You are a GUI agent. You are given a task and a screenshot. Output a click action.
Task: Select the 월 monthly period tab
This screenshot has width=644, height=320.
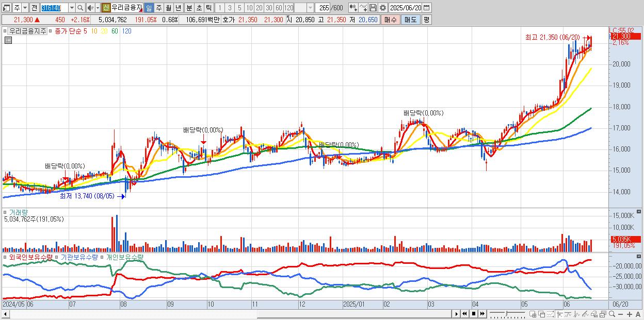[168, 8]
